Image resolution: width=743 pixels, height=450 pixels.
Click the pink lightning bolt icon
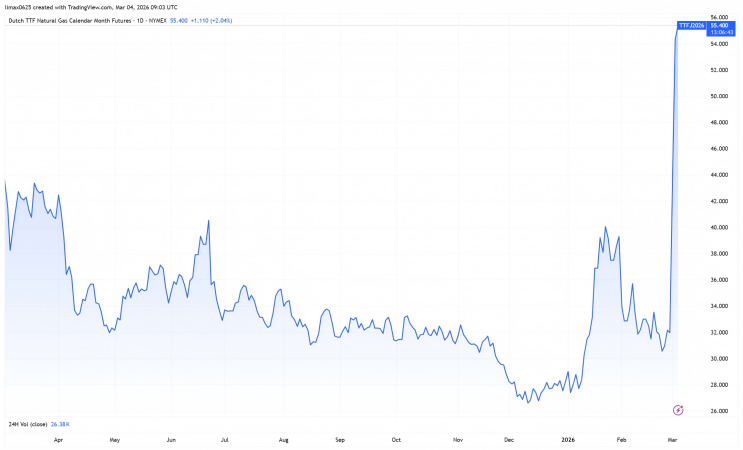pyautogui.click(x=679, y=409)
